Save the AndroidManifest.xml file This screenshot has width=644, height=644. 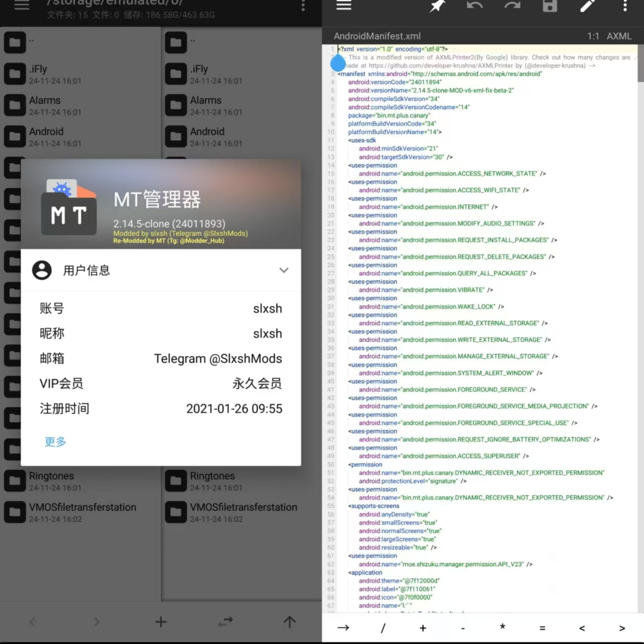pos(550,6)
